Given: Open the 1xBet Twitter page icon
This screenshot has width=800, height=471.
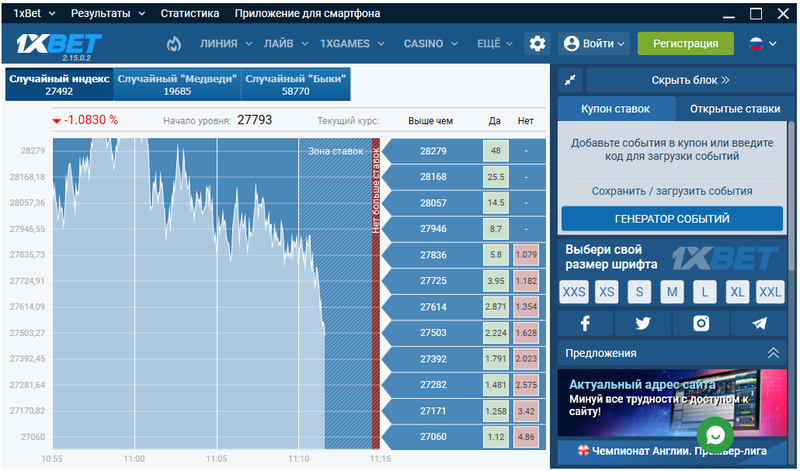Looking at the screenshot, I should pyautogui.click(x=643, y=323).
